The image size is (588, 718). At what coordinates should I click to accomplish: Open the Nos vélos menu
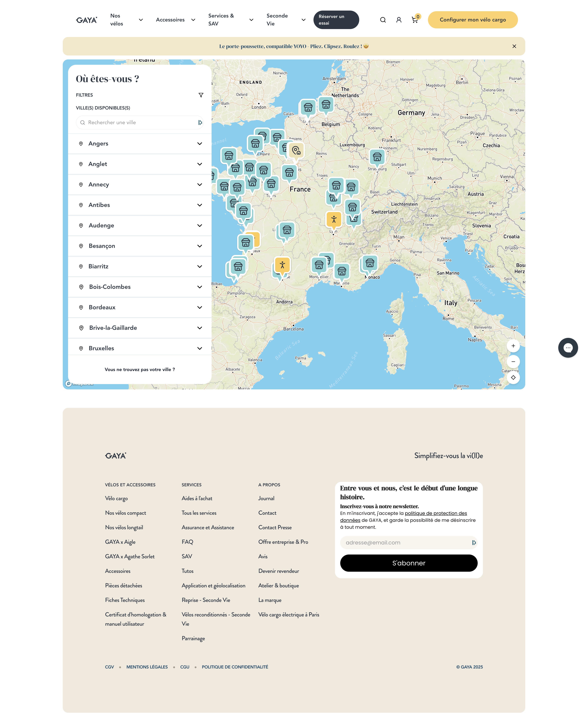coord(126,20)
